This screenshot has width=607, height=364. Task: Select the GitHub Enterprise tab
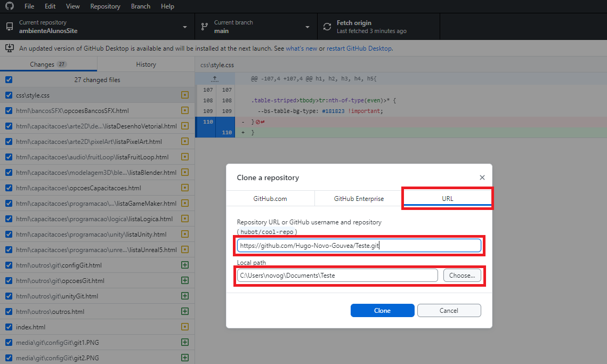coord(359,199)
